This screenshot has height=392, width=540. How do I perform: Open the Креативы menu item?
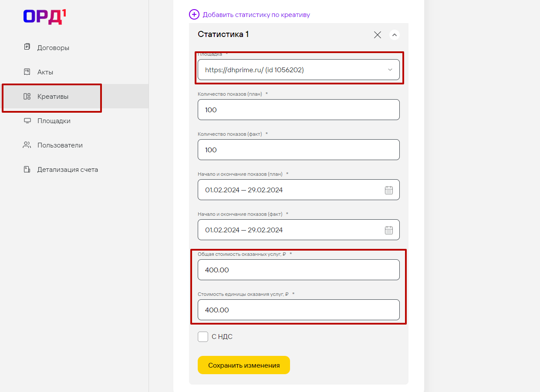[53, 97]
